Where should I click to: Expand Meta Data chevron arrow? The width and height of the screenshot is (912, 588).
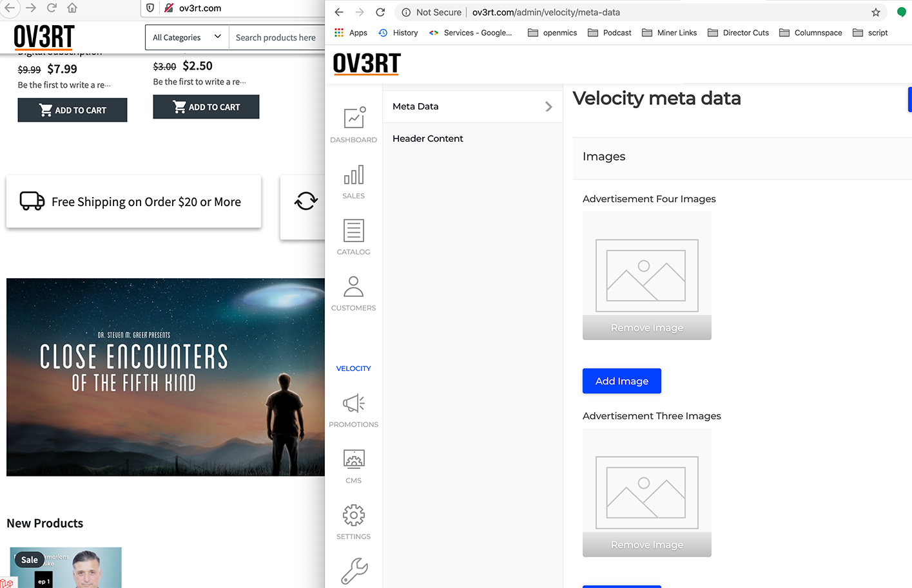[x=548, y=106]
